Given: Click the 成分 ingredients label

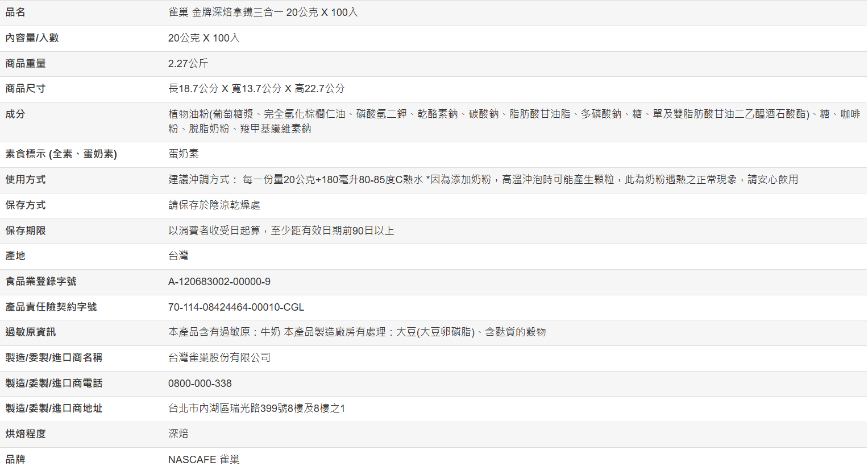Looking at the screenshot, I should [x=15, y=114].
